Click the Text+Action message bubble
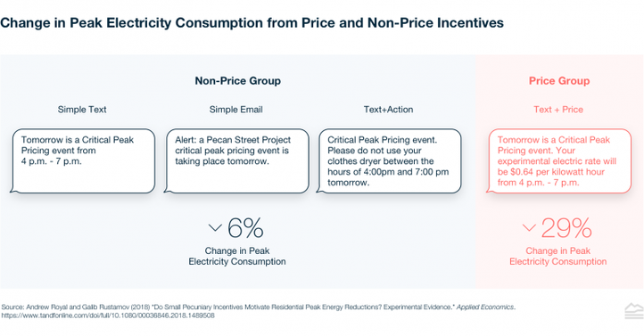 (390, 160)
